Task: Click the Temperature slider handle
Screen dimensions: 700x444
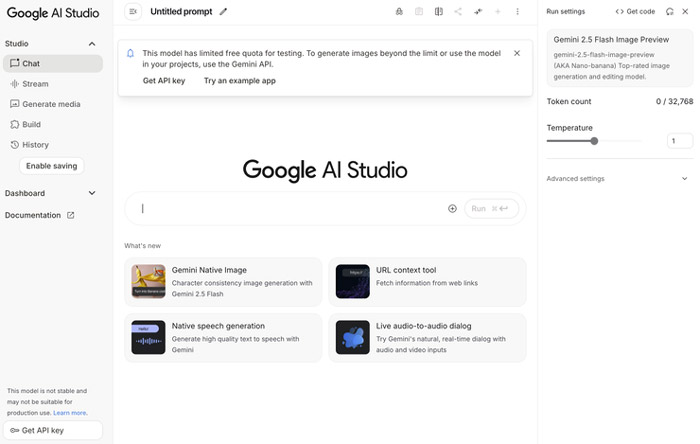Action: pyautogui.click(x=594, y=141)
